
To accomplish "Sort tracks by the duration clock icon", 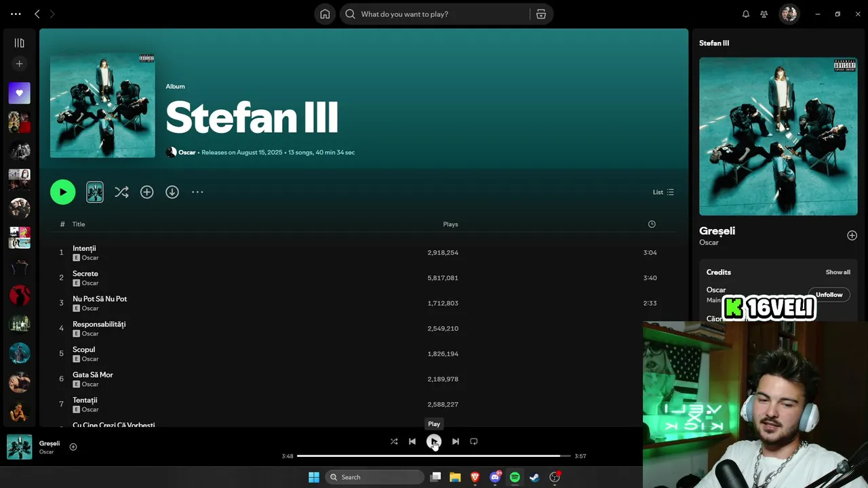I will [652, 224].
